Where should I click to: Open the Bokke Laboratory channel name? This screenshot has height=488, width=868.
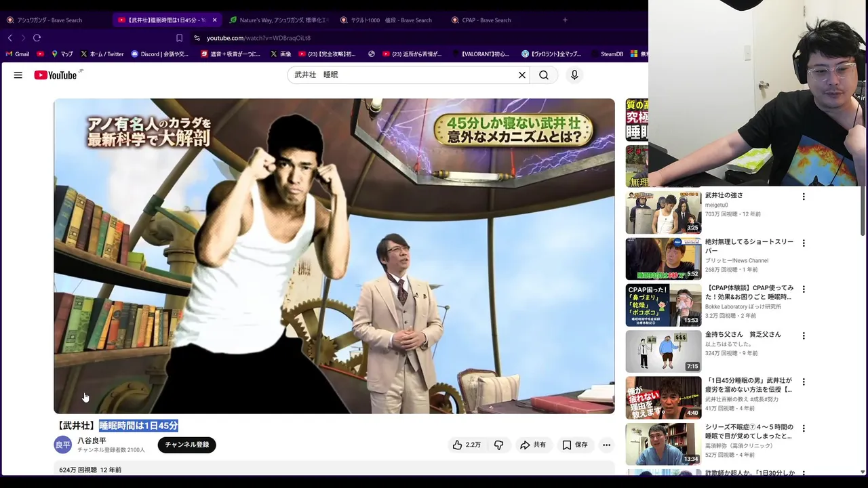click(743, 306)
